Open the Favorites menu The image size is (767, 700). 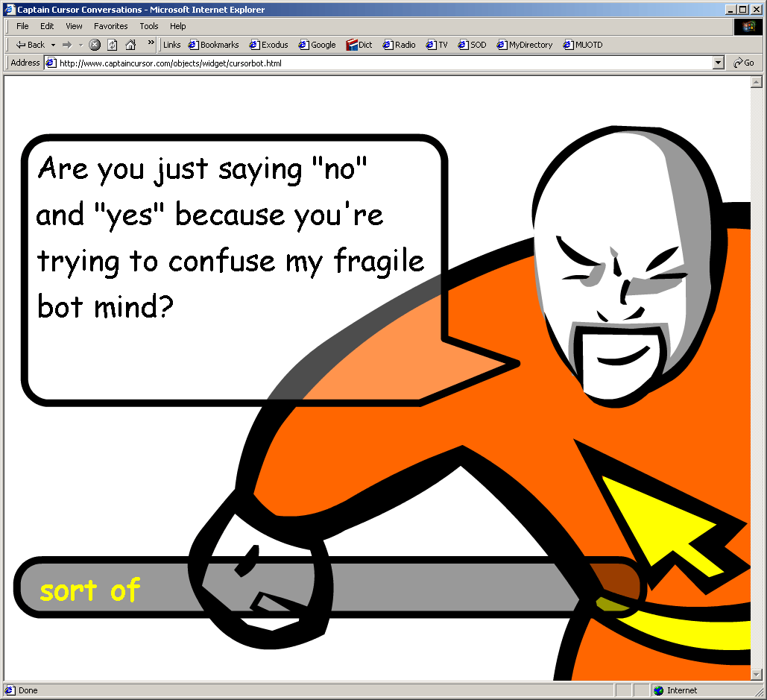(110, 26)
